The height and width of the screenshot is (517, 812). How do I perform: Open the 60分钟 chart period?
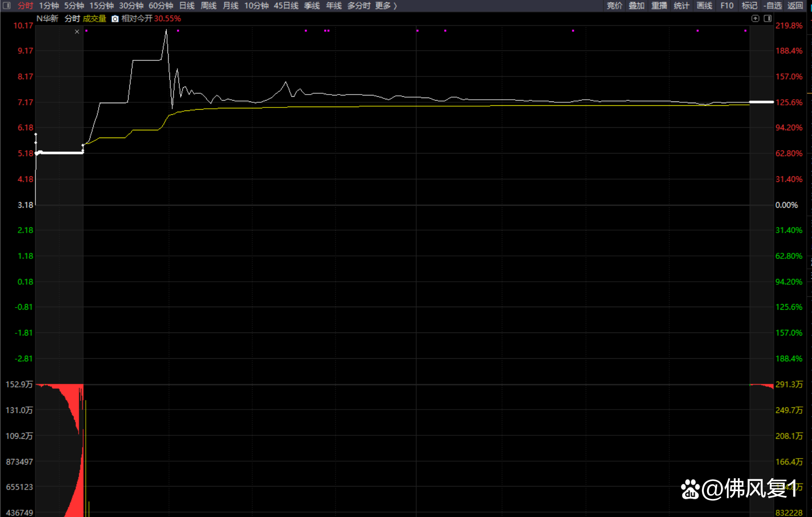click(161, 6)
